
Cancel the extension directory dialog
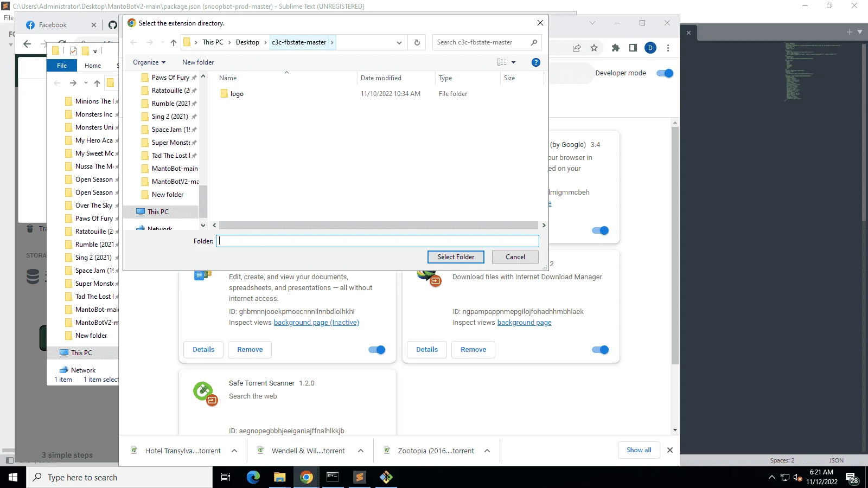[x=515, y=257]
